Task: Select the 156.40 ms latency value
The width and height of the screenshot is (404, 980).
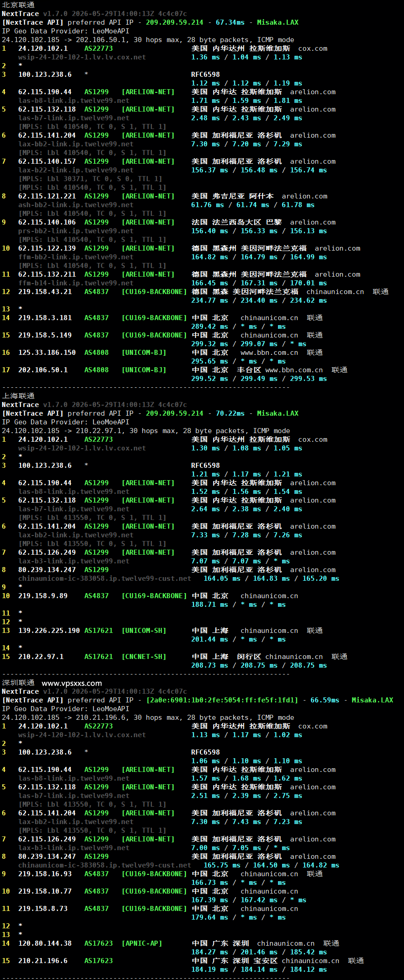Action: pos(210,231)
